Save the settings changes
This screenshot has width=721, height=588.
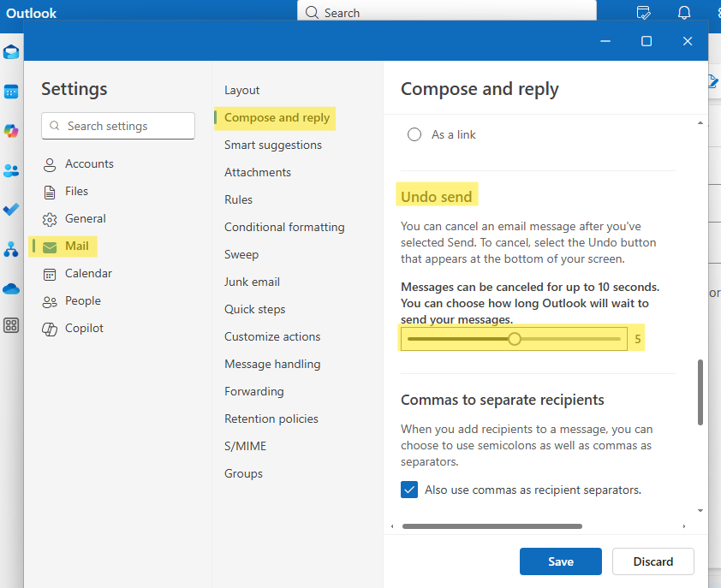pos(561,561)
